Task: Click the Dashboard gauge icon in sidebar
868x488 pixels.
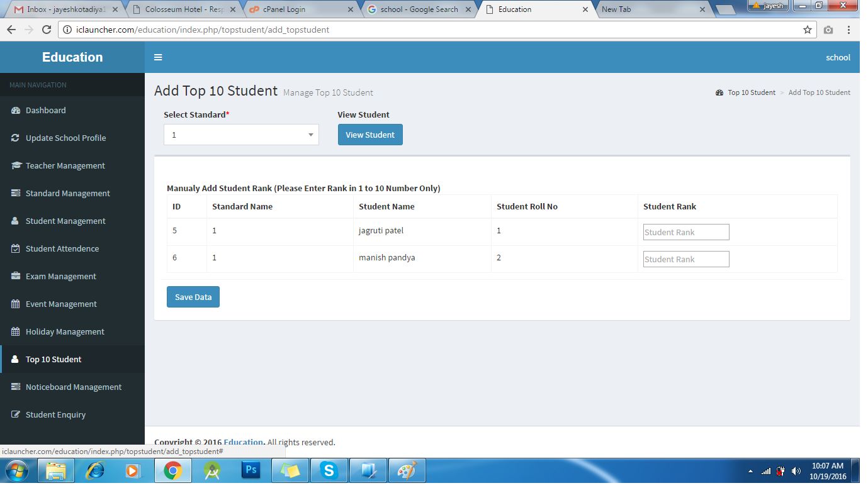Action: (15, 110)
